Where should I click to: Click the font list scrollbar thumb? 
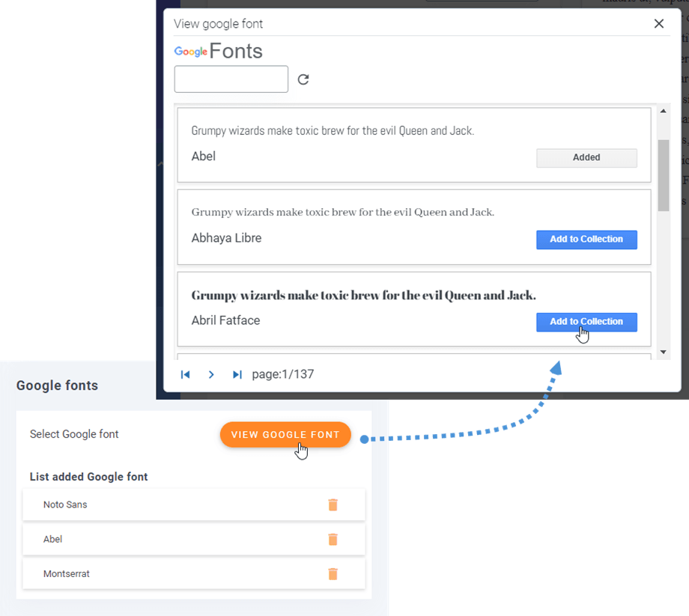(664, 174)
